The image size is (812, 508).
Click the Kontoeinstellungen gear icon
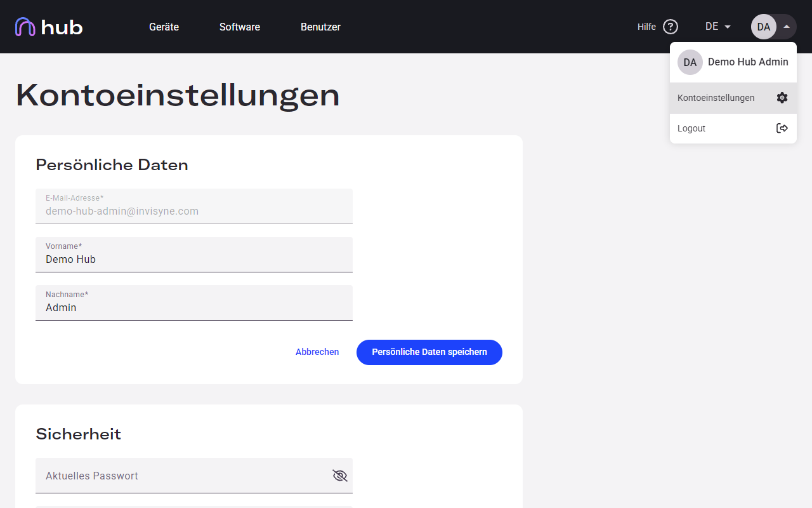tap(782, 98)
